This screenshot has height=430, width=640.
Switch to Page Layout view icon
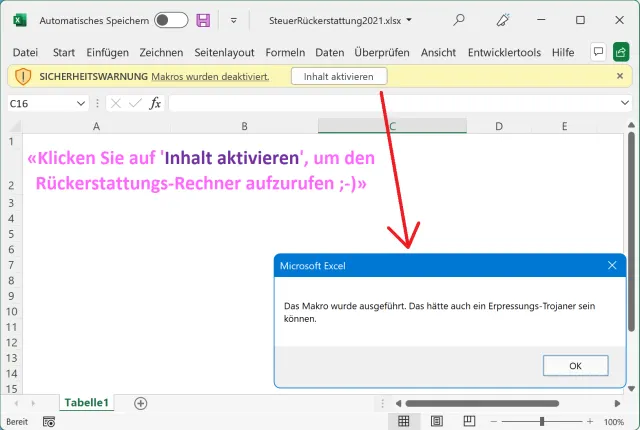pyautogui.click(x=433, y=422)
